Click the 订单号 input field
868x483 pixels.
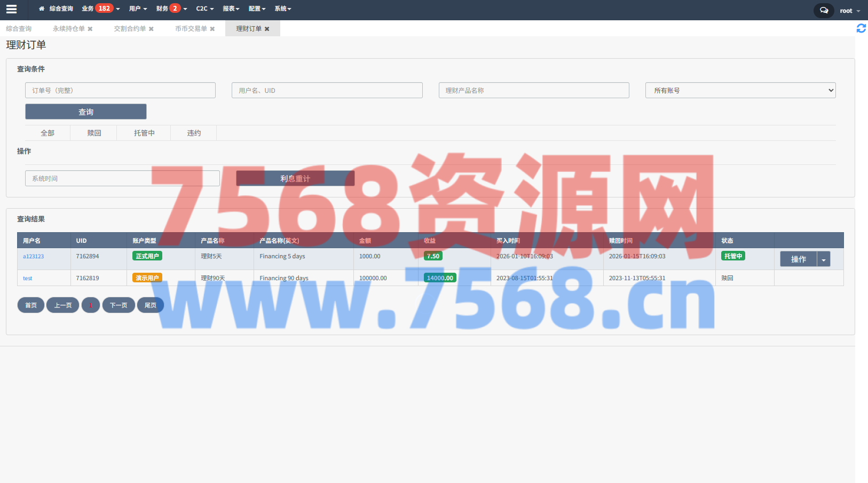point(120,90)
